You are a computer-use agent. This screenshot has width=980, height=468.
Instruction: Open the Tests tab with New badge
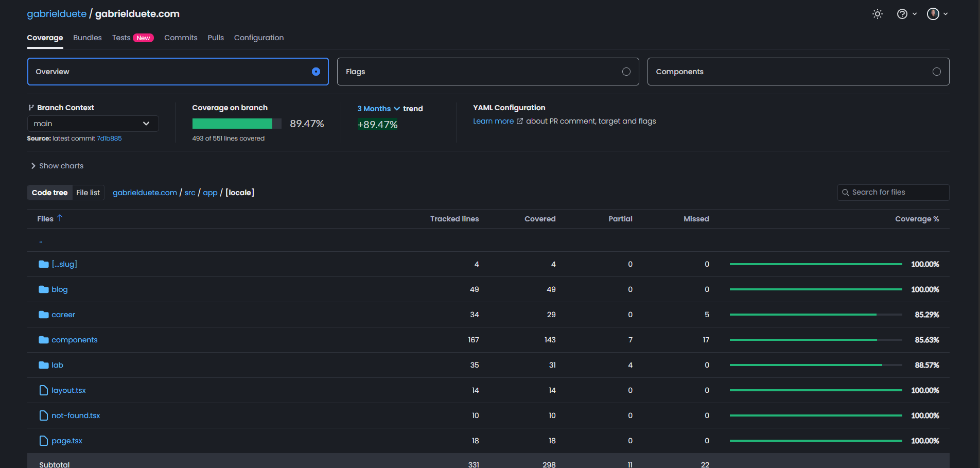121,38
